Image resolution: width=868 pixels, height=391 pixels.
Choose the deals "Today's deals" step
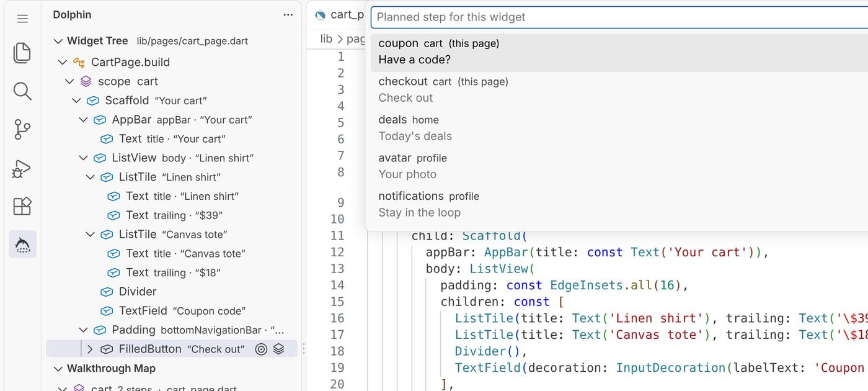coord(619,128)
